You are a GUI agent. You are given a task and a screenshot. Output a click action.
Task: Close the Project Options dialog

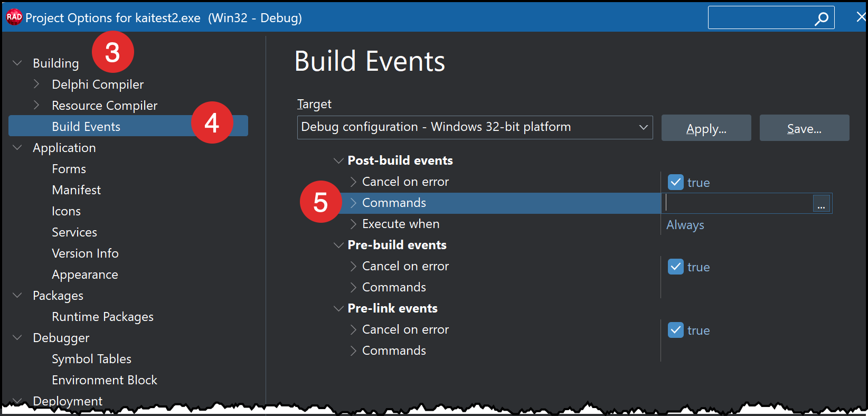point(861,17)
